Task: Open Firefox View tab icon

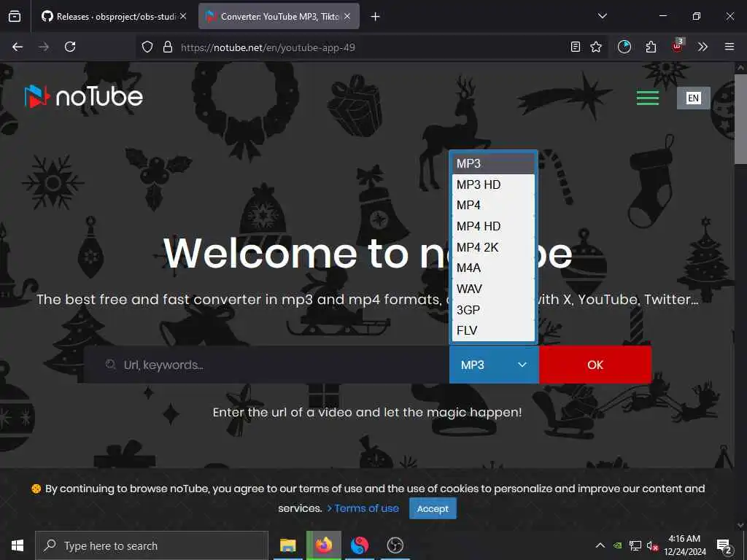Action: [15, 17]
